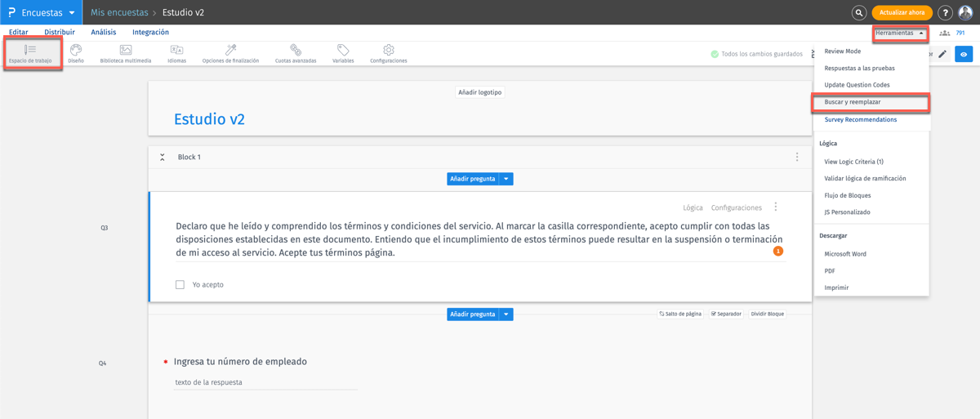Open the Espacio de trabajo workspace tool

click(30, 54)
